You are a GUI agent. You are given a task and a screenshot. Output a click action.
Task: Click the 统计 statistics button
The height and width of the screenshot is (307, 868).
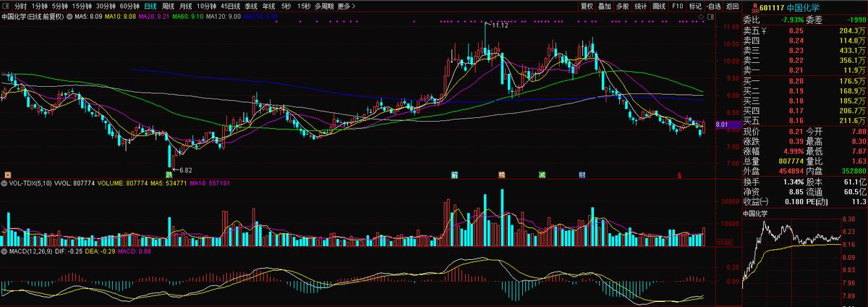pos(641,6)
